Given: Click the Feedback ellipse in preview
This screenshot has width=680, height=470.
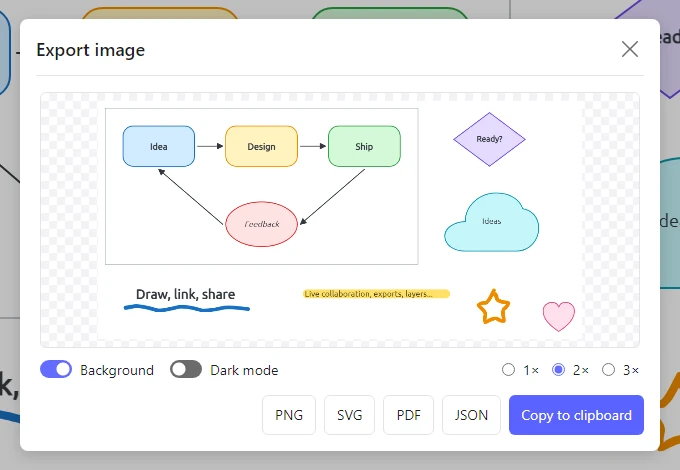Looking at the screenshot, I should tap(262, 224).
